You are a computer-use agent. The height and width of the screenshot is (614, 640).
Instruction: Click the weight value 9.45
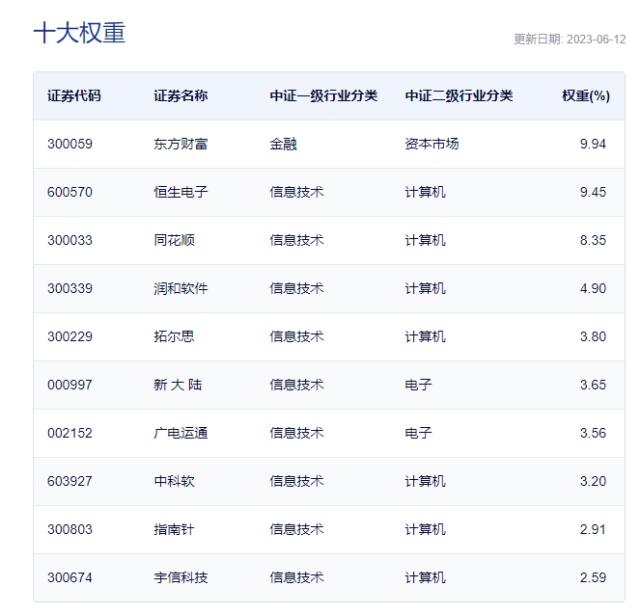tap(593, 192)
